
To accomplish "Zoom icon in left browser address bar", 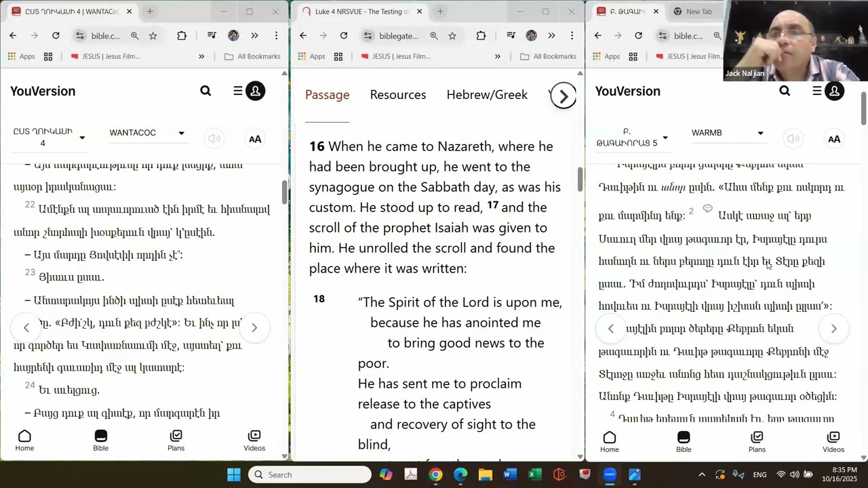I will [134, 36].
